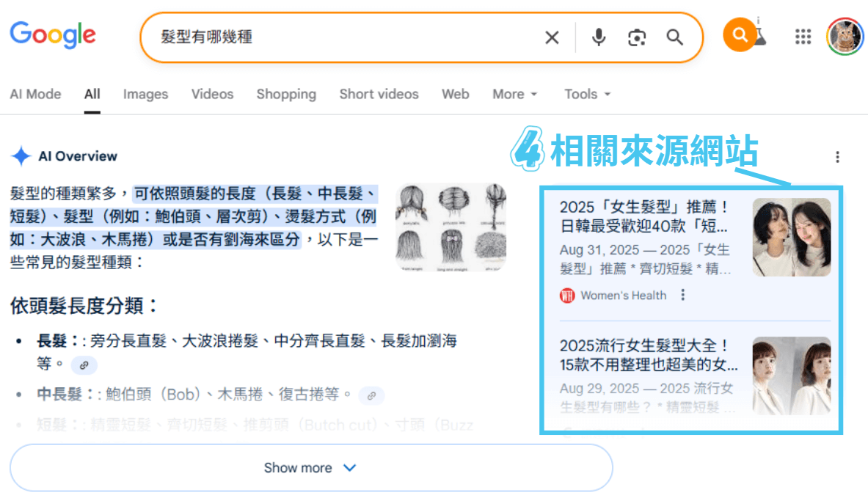
Task: Open options beside Women's Health source
Action: coord(683,295)
